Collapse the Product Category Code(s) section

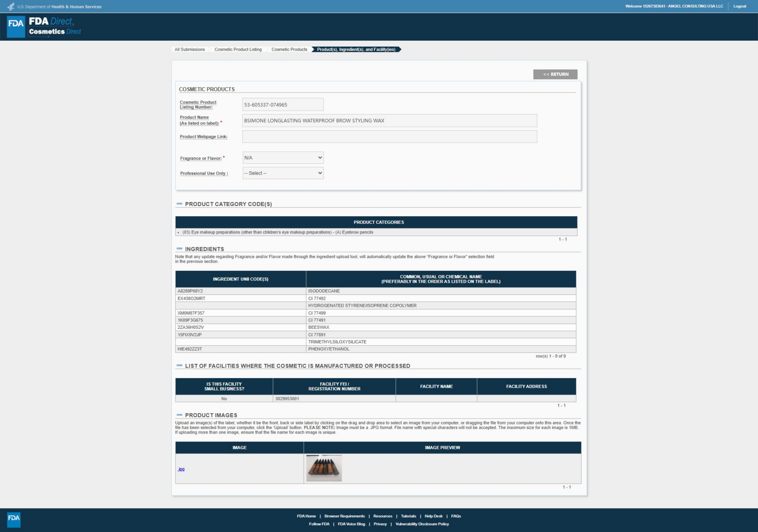click(x=179, y=204)
